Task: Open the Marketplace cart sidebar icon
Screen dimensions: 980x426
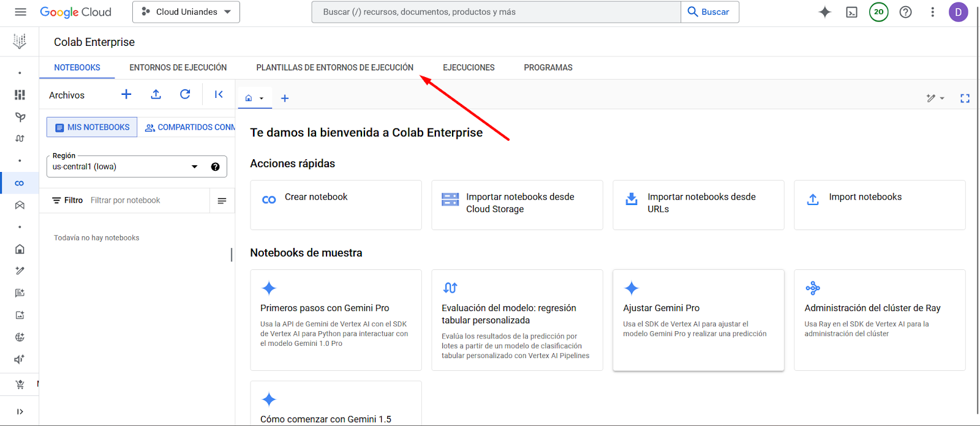Action: (x=20, y=384)
